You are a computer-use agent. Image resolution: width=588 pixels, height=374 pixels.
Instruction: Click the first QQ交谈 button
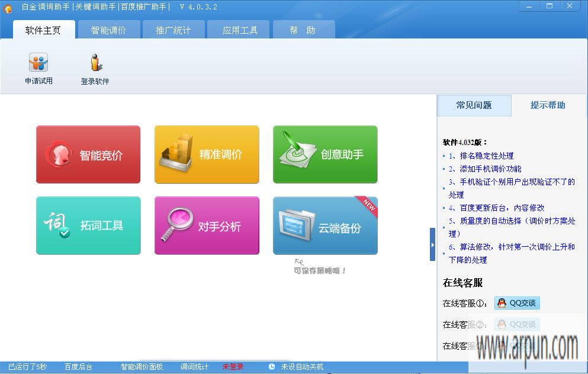pyautogui.click(x=517, y=304)
